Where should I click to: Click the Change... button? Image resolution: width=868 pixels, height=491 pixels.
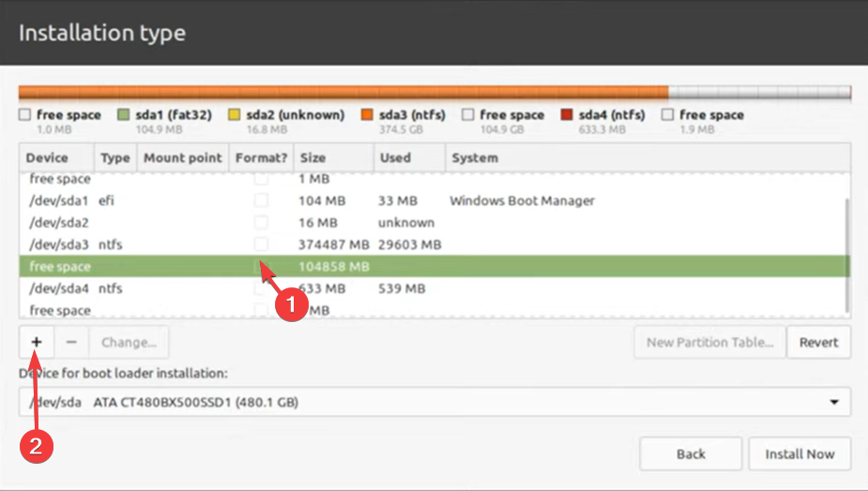[x=129, y=342]
